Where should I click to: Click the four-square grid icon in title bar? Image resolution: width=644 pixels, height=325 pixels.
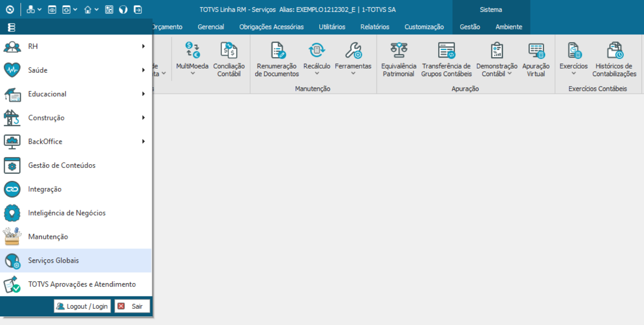(x=109, y=10)
